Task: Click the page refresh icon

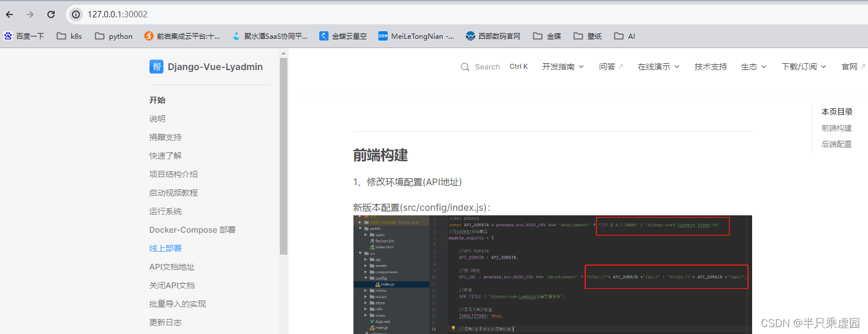Action: tap(50, 14)
